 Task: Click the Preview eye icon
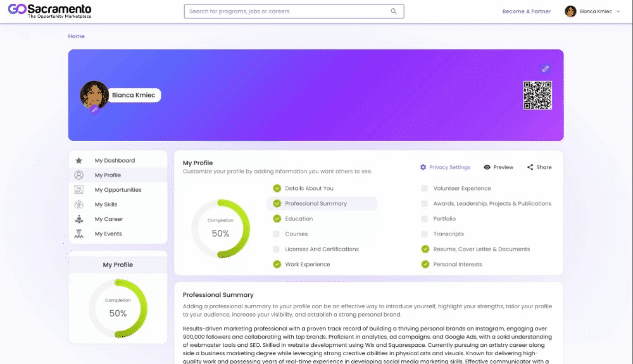[487, 167]
